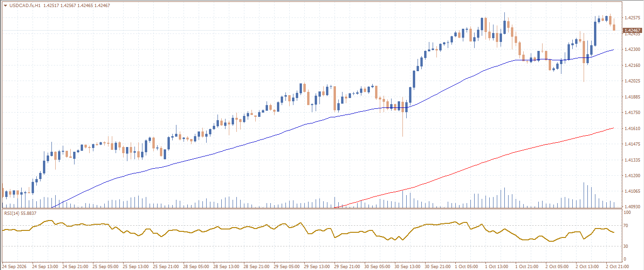Click the 1 Oct 05:00 time label
This screenshot has width=644, height=270.
467,267
